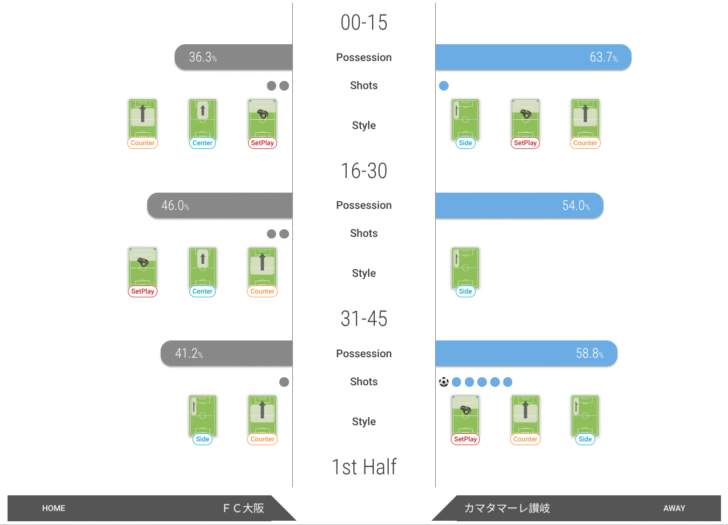Image resolution: width=728 pixels, height=525 pixels.
Task: Click away SetPlay icon in 00-15
Action: click(525, 123)
